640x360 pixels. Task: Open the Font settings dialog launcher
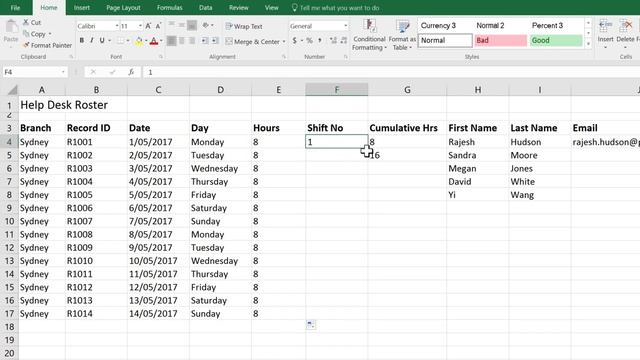coord(160,57)
